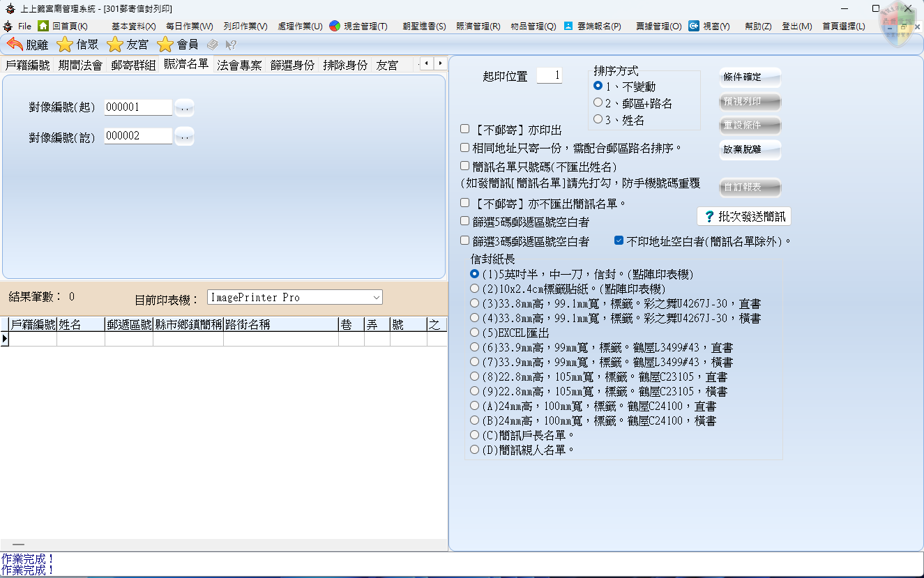Switch to the 郵寄群組 tab
The height and width of the screenshot is (578, 924).
tap(133, 65)
